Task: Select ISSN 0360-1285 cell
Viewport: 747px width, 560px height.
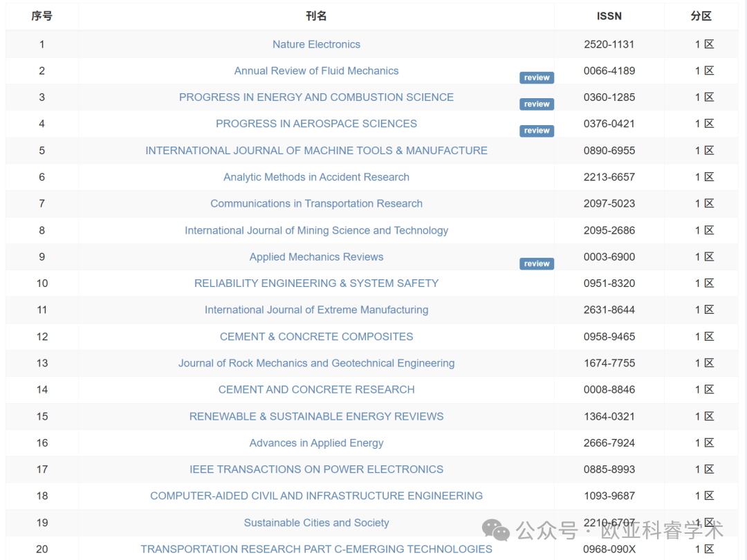Action: pos(609,97)
